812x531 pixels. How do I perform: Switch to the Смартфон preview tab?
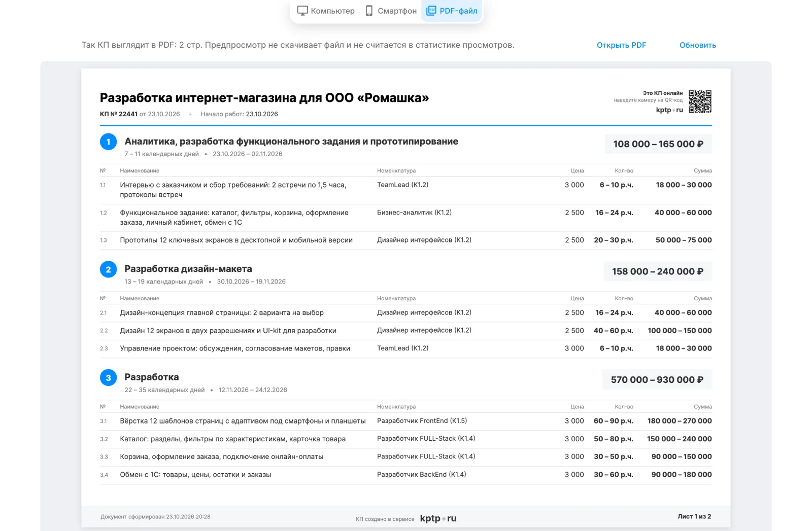tap(391, 11)
